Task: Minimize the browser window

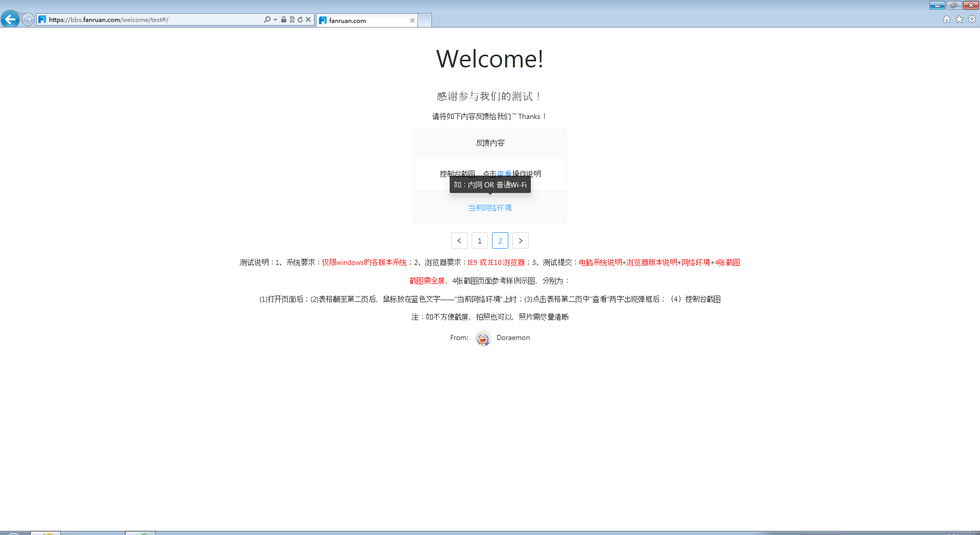Action: pyautogui.click(x=937, y=6)
